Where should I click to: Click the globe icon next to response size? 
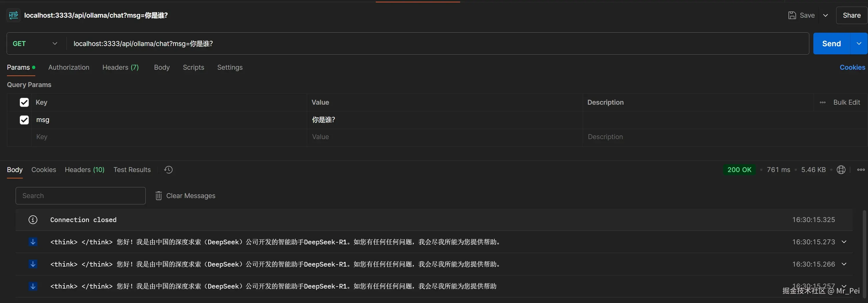tap(841, 170)
